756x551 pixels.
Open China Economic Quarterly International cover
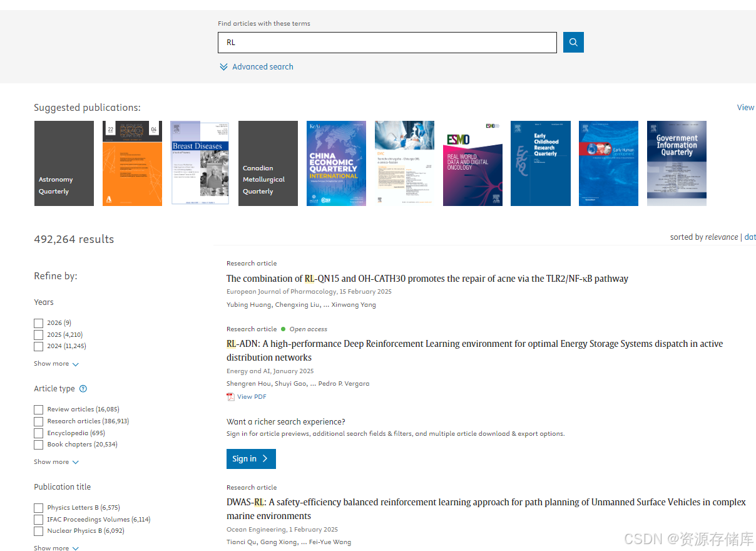(x=336, y=163)
